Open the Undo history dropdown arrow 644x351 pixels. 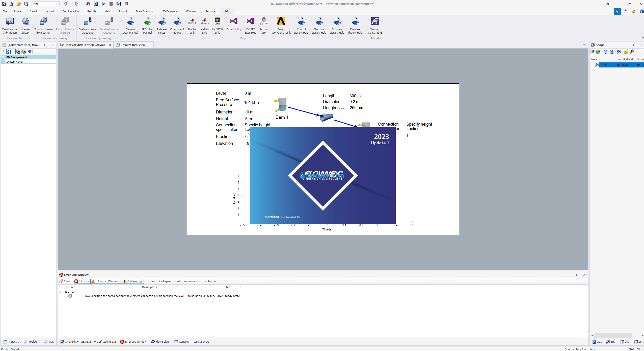(71, 4)
